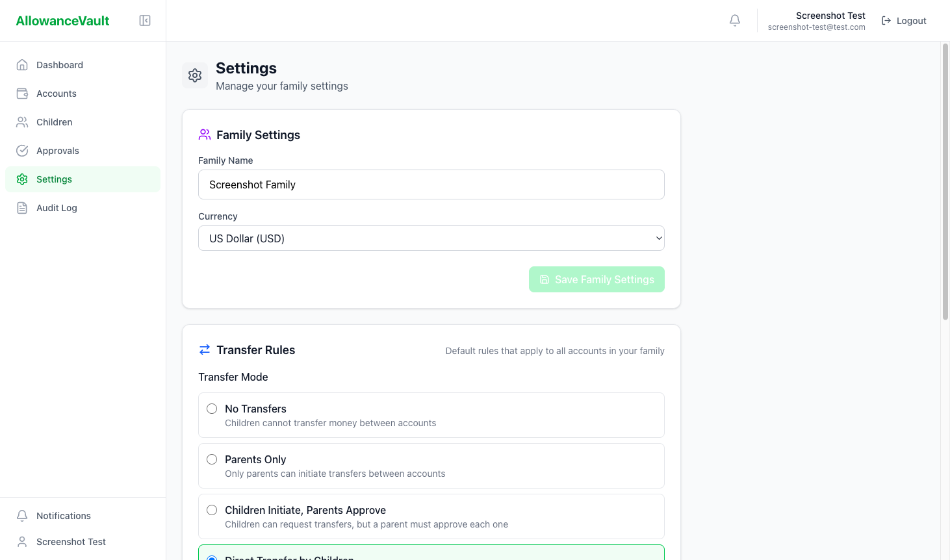Select Children Initiate, Parents Approve option

click(x=212, y=510)
